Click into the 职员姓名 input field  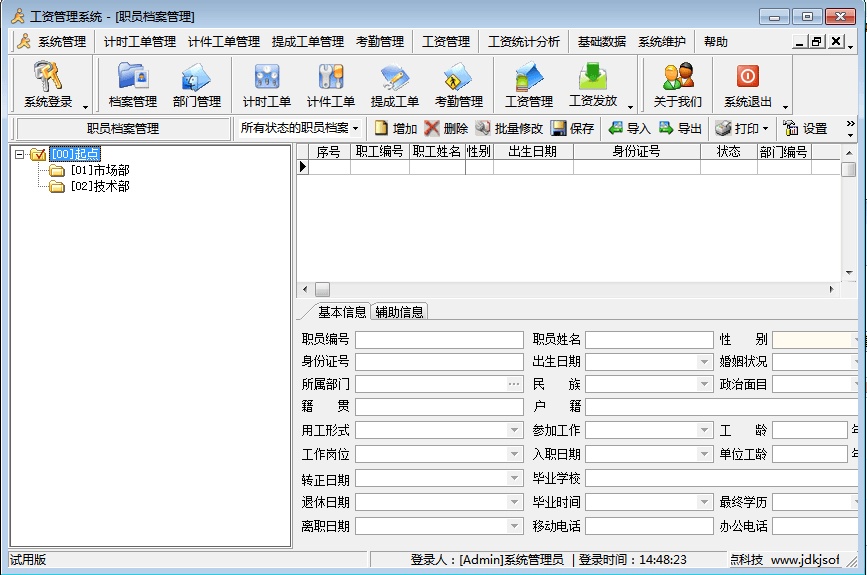click(x=649, y=340)
